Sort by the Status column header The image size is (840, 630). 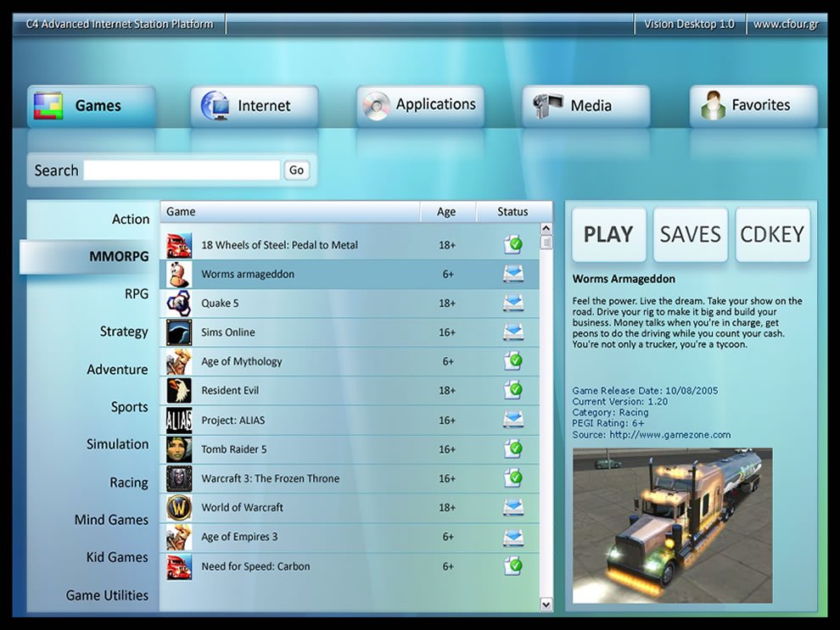513,212
